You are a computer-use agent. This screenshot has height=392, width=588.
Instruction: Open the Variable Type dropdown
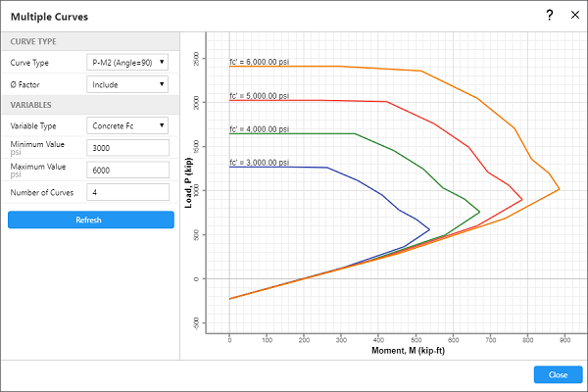coord(127,125)
